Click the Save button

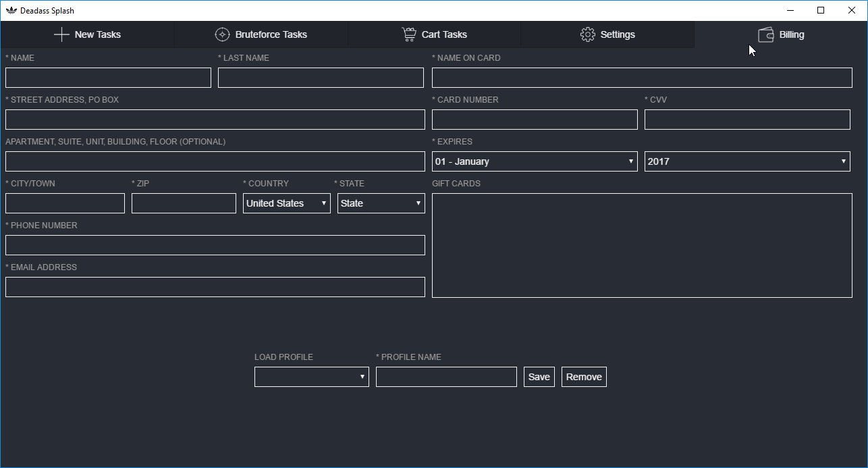point(539,377)
